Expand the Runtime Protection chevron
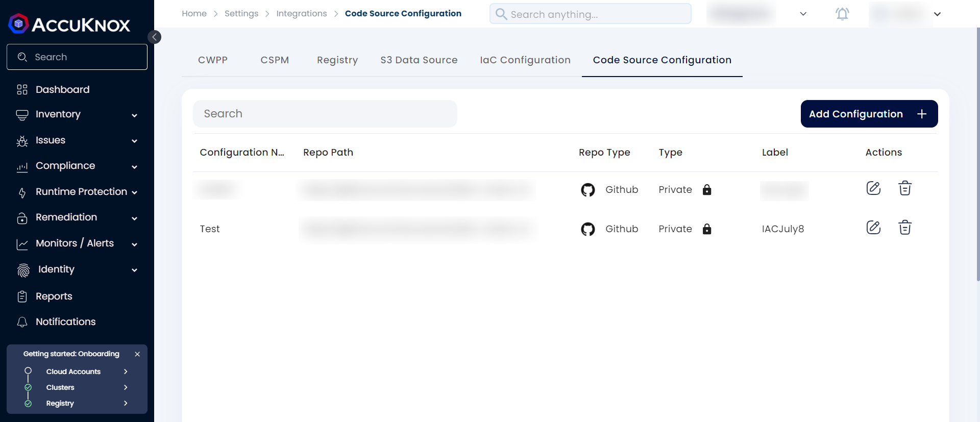Screen dimensions: 980x422 click(134, 192)
